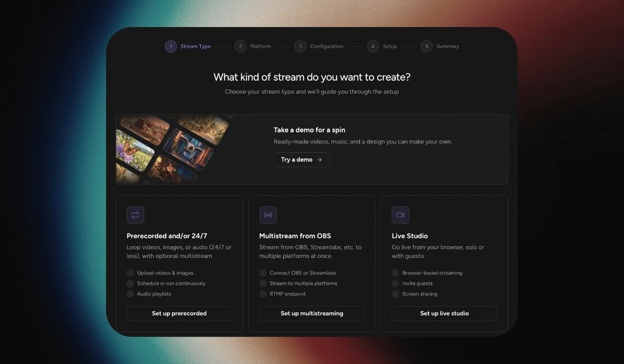The image size is (624, 364).
Task: Click the loop icon on Prerecorded card
Action: pyautogui.click(x=135, y=215)
